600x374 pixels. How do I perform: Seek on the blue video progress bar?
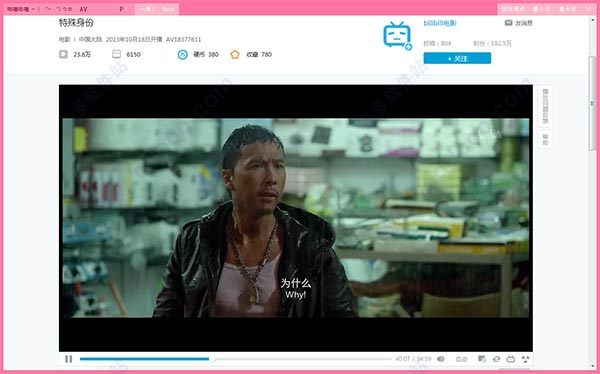pos(235,359)
